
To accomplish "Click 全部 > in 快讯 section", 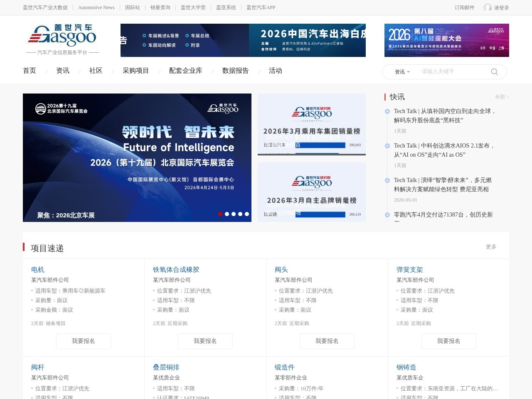I will tap(502, 97).
